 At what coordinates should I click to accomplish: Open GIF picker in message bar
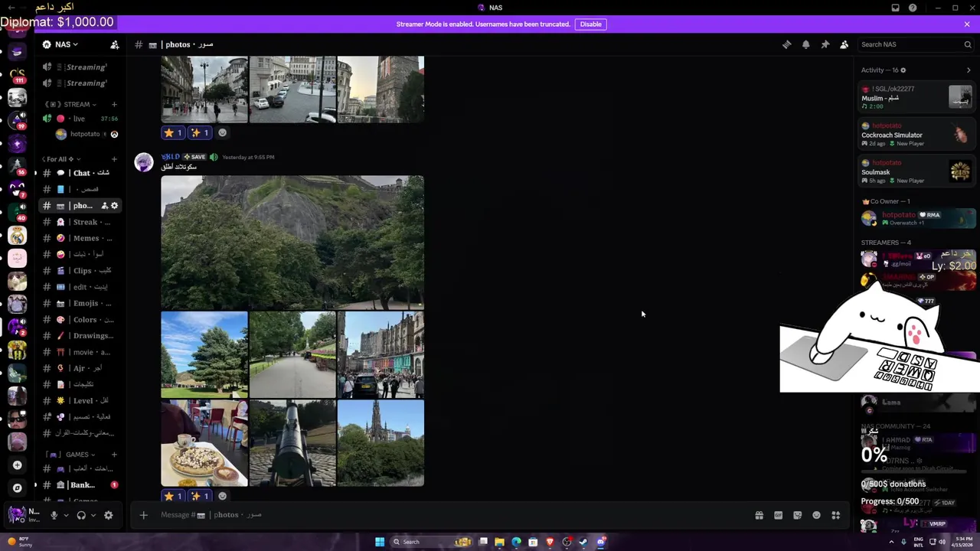click(x=778, y=515)
